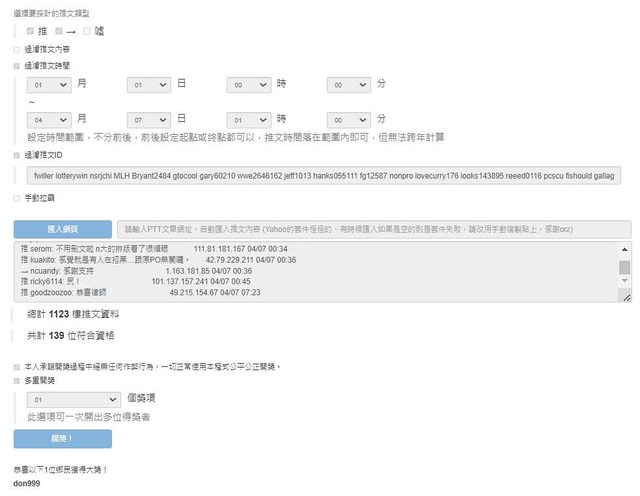Click the PTT article URL input field

(x=374, y=228)
